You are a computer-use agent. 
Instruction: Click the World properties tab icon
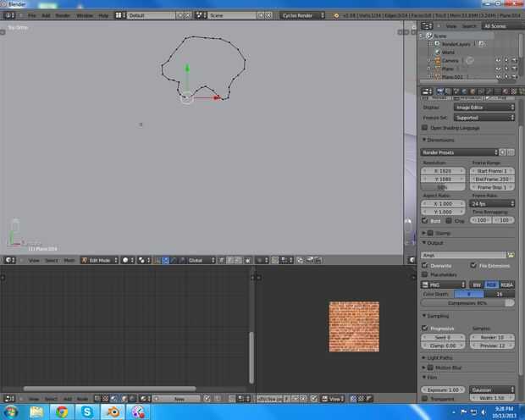pyautogui.click(x=464, y=91)
